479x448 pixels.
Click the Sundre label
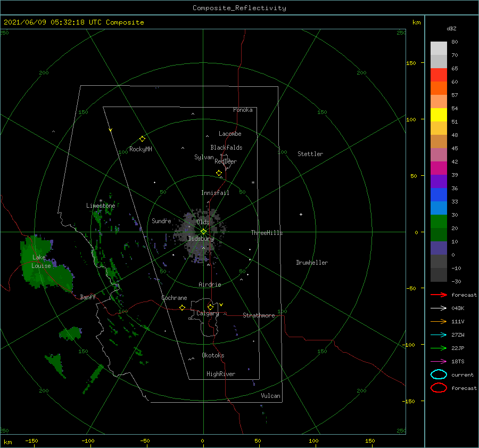161,221
